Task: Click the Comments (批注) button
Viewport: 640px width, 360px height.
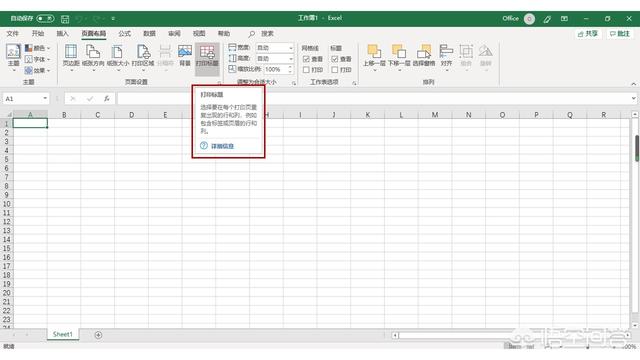Action: coord(620,34)
